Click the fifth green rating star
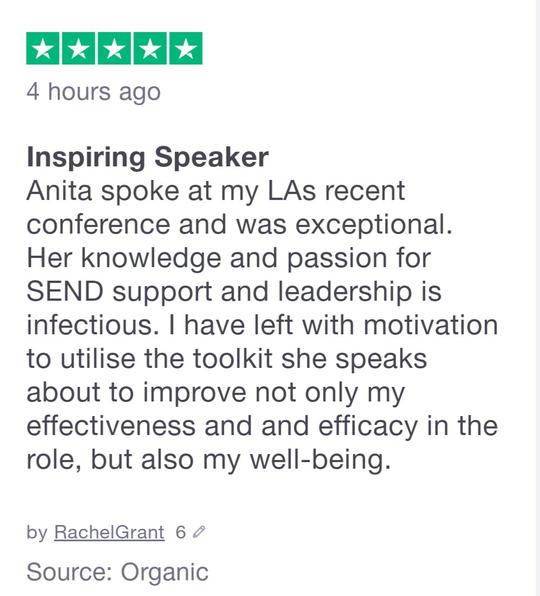The height and width of the screenshot is (596, 540). click(185, 48)
